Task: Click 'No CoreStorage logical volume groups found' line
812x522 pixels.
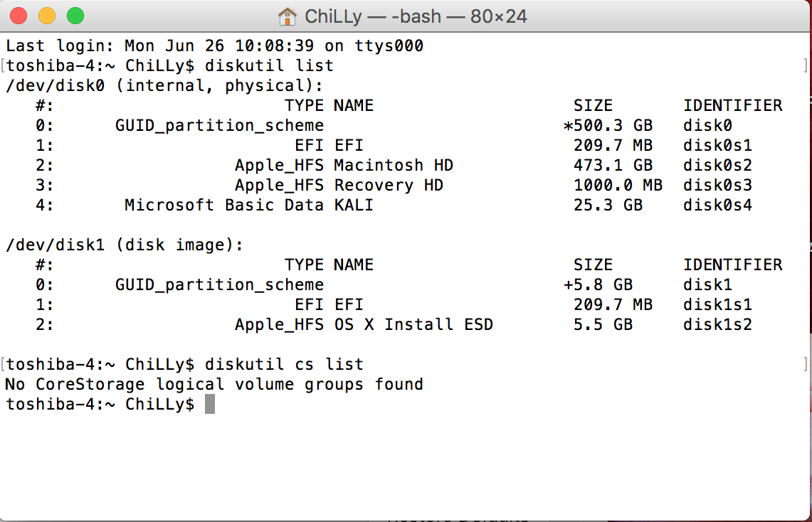Action: pyautogui.click(x=214, y=384)
